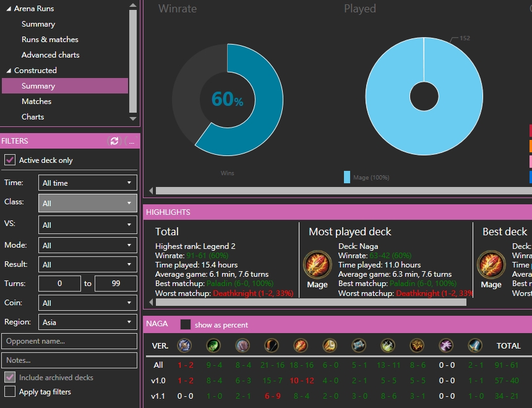Click the Deathknight class icon in Naga table
This screenshot has width=532, height=408.
tap(184, 345)
